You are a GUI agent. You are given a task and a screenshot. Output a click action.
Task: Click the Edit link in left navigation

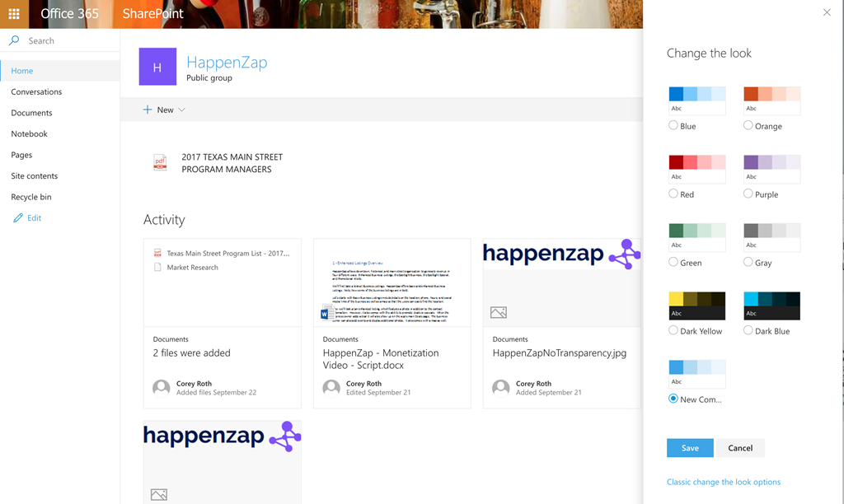(34, 218)
